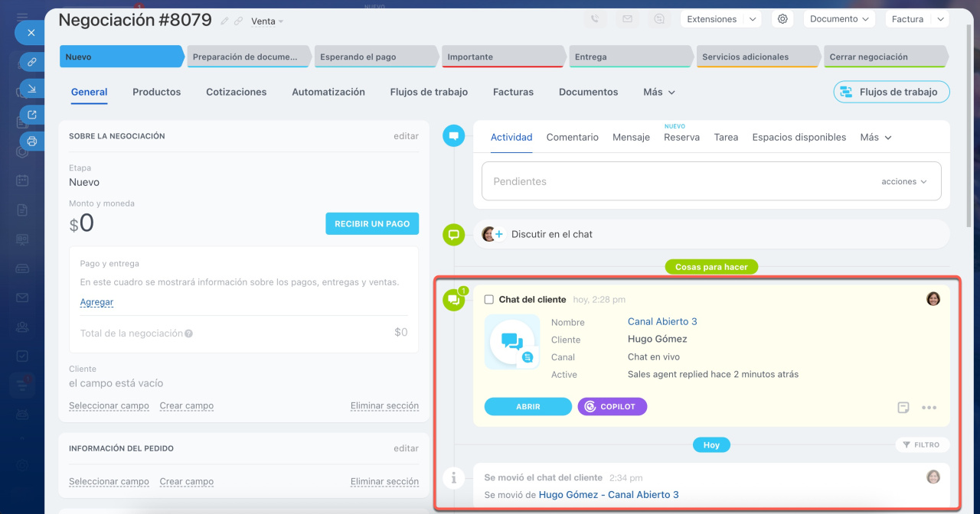The height and width of the screenshot is (514, 980).
Task: Open three-dots menu on Chat del cliente card
Action: pos(929,408)
